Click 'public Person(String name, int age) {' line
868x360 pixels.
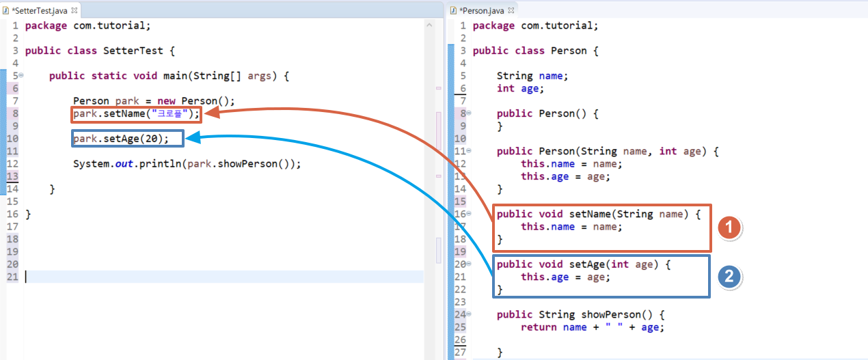[x=608, y=151]
